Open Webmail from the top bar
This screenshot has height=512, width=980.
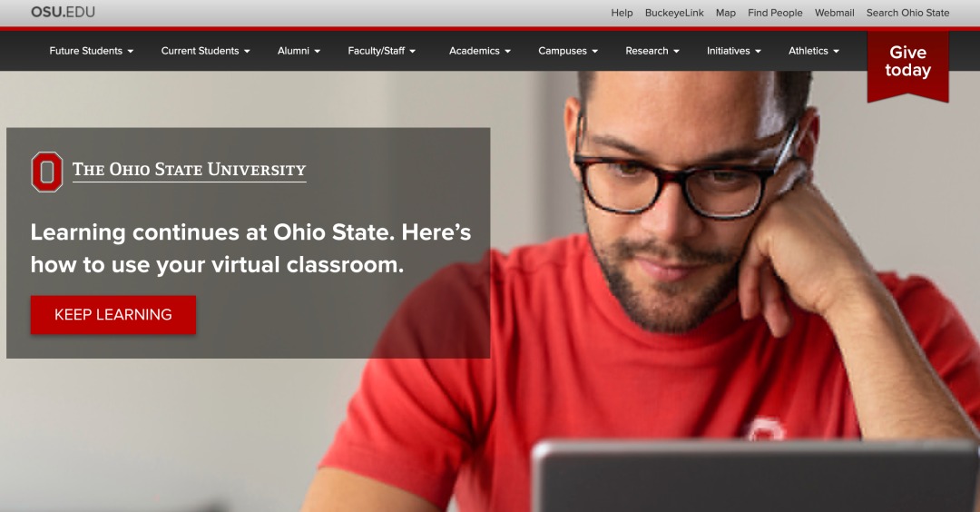click(x=835, y=13)
